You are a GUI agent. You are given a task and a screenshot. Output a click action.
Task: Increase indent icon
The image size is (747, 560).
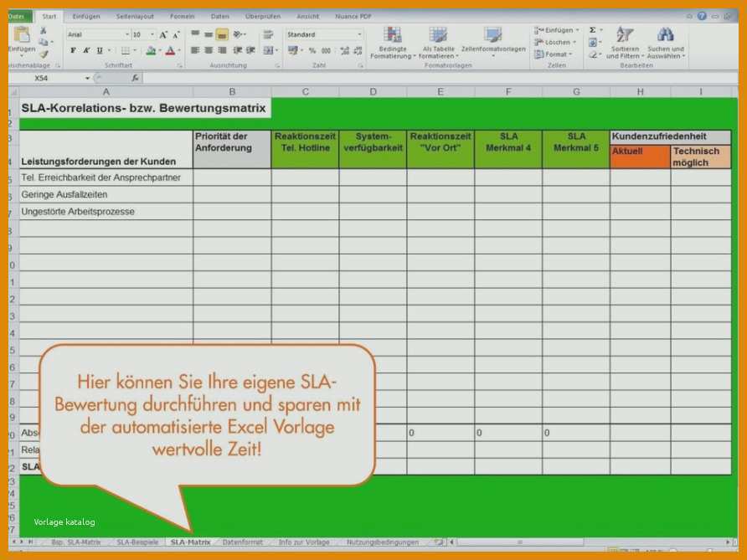click(250, 50)
